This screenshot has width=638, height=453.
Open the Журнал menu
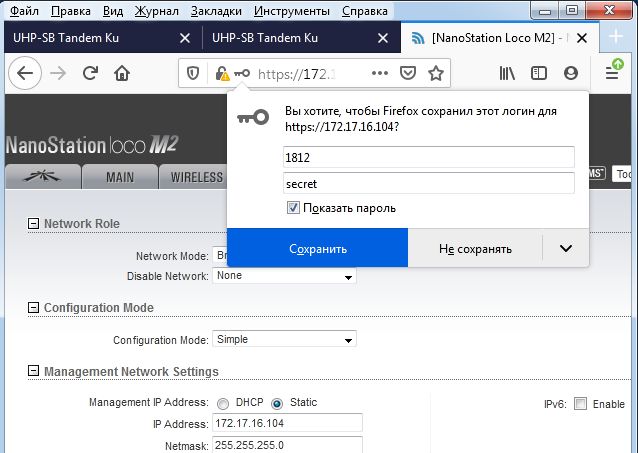pos(157,11)
